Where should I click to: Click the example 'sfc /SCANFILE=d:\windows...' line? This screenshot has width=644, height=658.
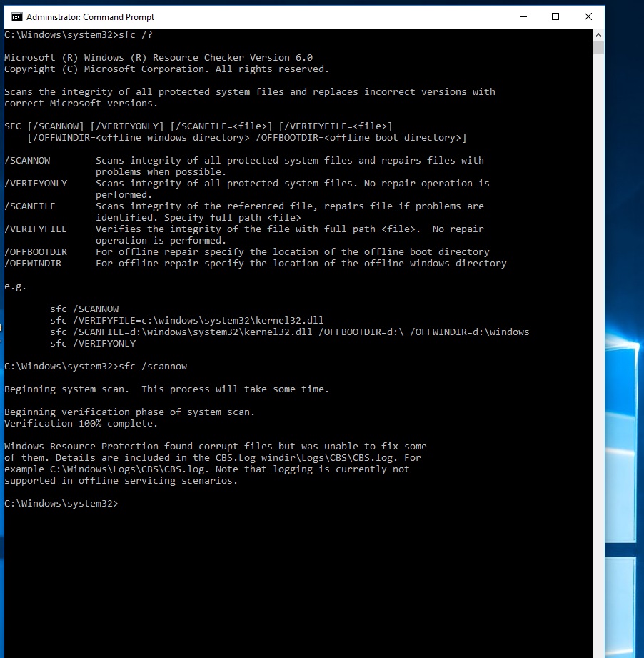290,332
